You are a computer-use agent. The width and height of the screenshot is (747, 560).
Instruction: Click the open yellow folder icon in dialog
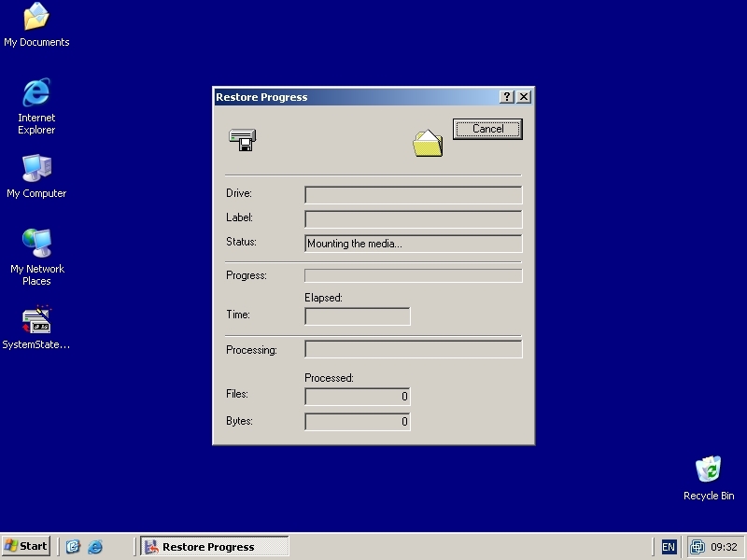(428, 143)
